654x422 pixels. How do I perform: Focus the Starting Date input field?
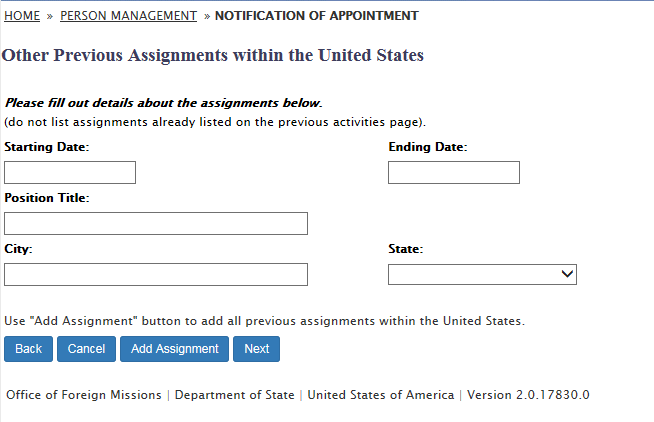click(x=70, y=173)
